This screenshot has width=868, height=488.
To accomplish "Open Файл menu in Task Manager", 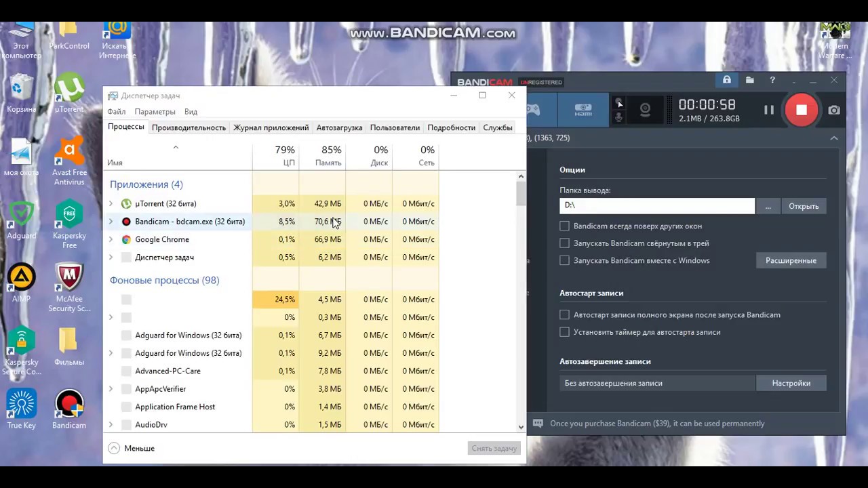I will (x=117, y=111).
